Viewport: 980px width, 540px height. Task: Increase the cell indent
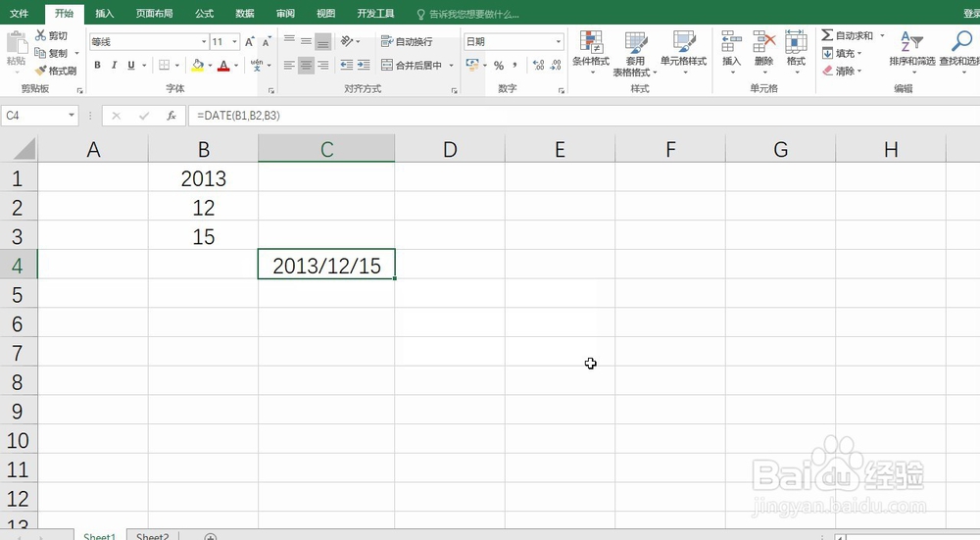tap(364, 65)
